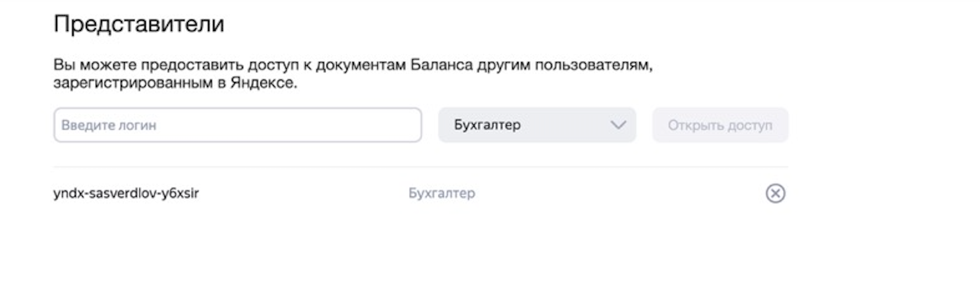
Task: Grant access using the Открыть доступ button
Action: (720, 125)
